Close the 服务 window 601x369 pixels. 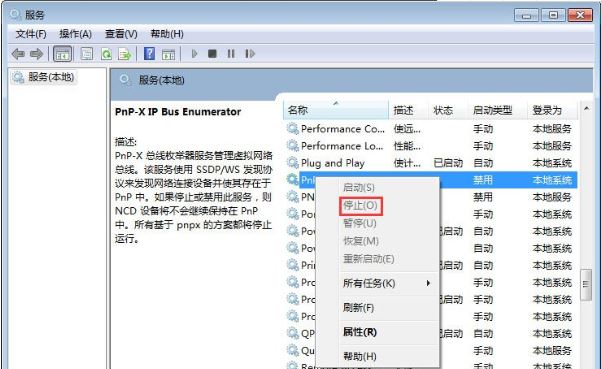[x=580, y=15]
